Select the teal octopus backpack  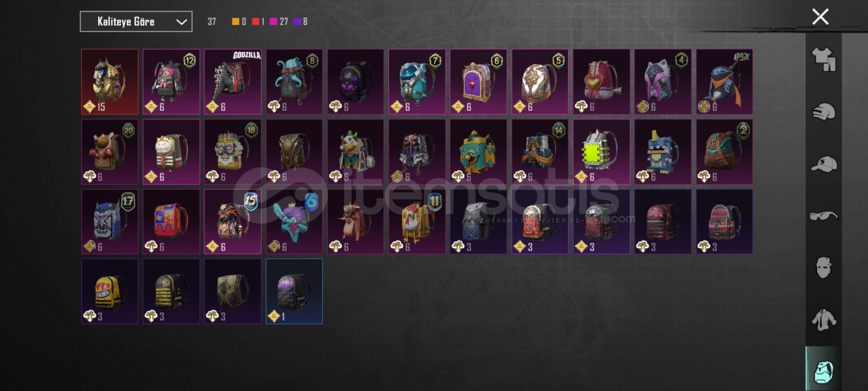click(x=294, y=82)
